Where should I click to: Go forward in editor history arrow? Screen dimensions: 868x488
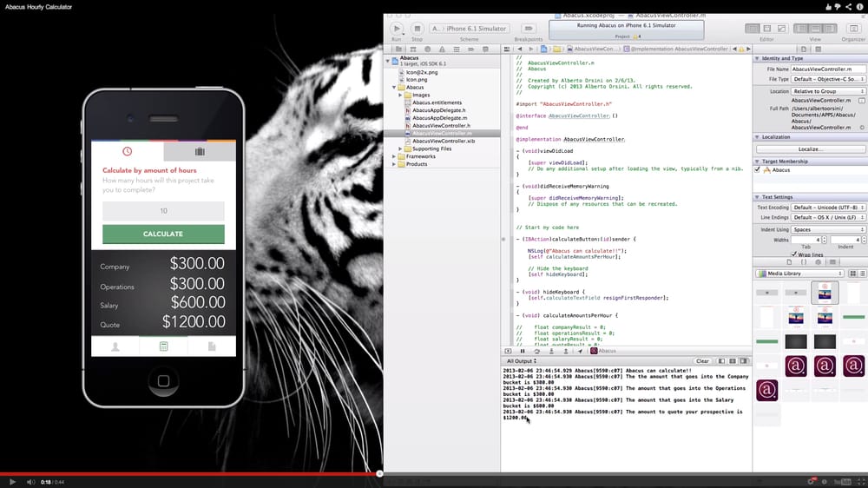pyautogui.click(x=530, y=49)
